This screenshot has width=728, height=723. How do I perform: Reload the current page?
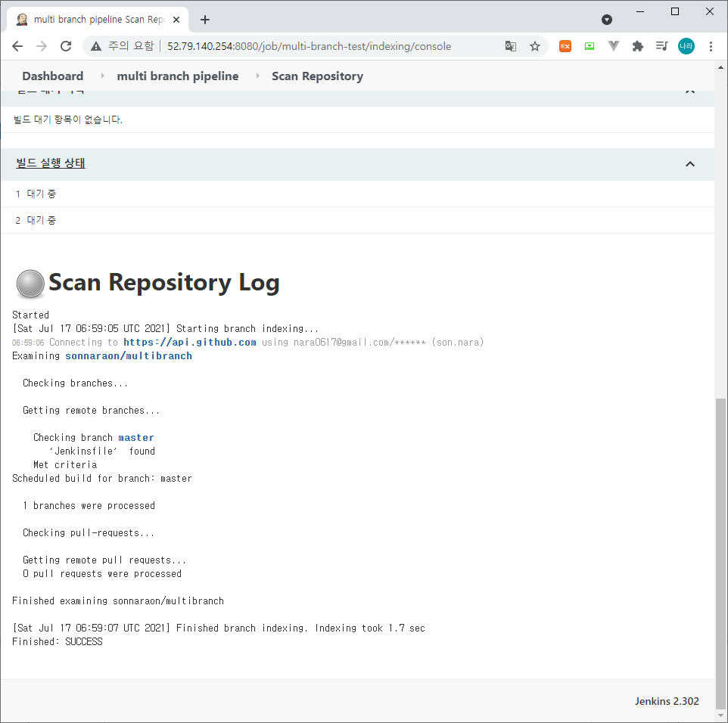click(x=66, y=46)
